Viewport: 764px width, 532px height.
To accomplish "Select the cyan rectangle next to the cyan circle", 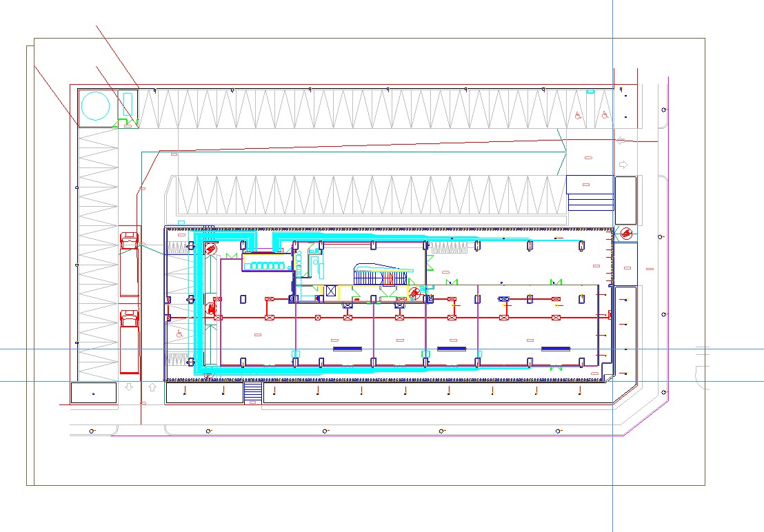I will click(127, 103).
